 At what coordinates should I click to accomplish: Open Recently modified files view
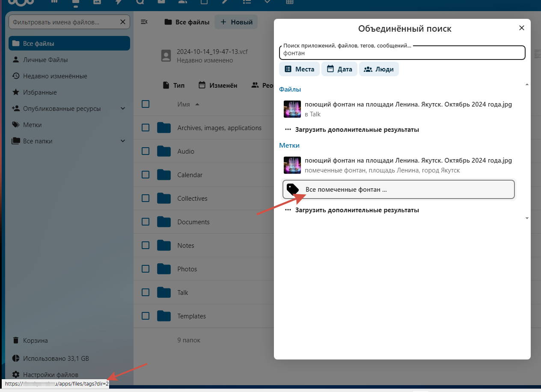click(x=55, y=76)
